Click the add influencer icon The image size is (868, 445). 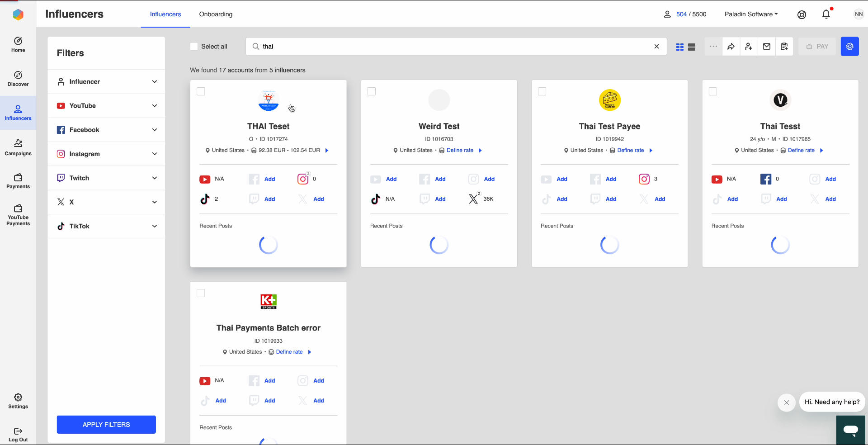click(749, 47)
